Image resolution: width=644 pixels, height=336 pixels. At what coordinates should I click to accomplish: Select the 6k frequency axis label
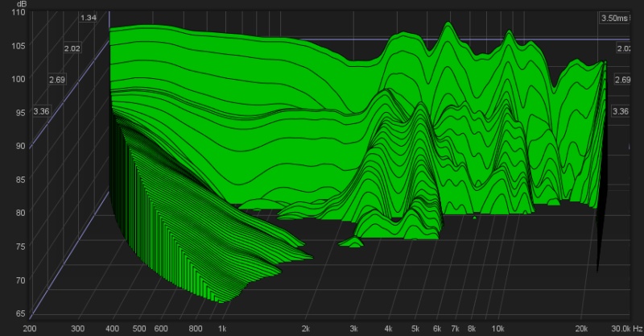pos(437,329)
